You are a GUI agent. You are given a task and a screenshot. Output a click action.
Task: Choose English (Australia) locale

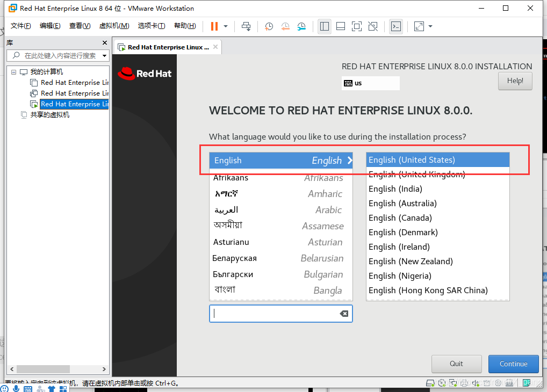[437, 204]
